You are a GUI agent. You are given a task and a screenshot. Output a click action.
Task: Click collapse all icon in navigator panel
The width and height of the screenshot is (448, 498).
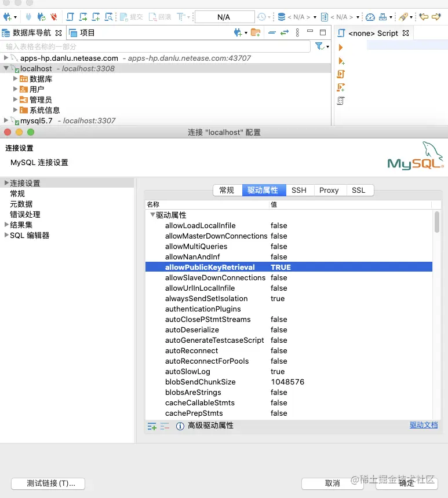point(272,32)
